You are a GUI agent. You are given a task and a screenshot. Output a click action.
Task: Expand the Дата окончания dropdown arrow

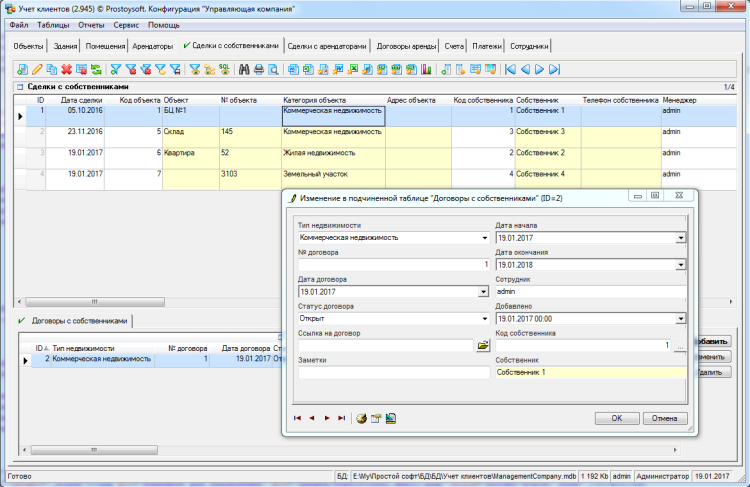(681, 265)
